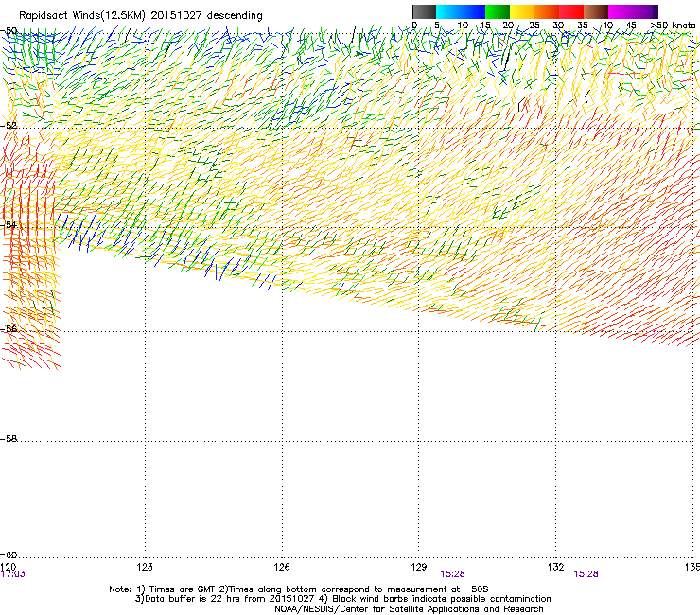700x615 pixels.
Task: Click the red 30-35 knots legend segment
Action: click(x=571, y=11)
